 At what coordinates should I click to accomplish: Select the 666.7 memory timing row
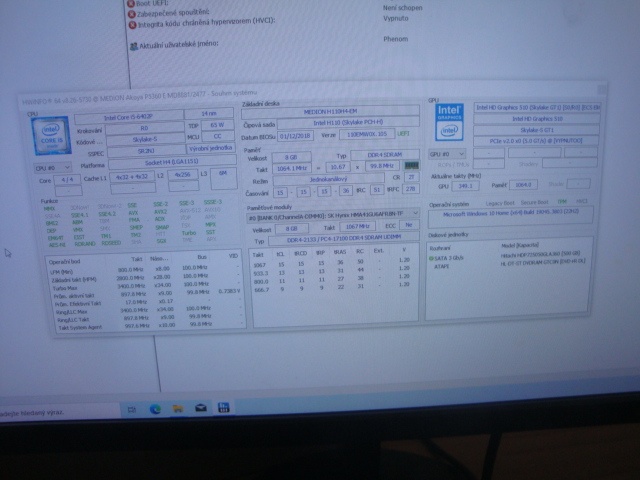pyautogui.click(x=331, y=288)
